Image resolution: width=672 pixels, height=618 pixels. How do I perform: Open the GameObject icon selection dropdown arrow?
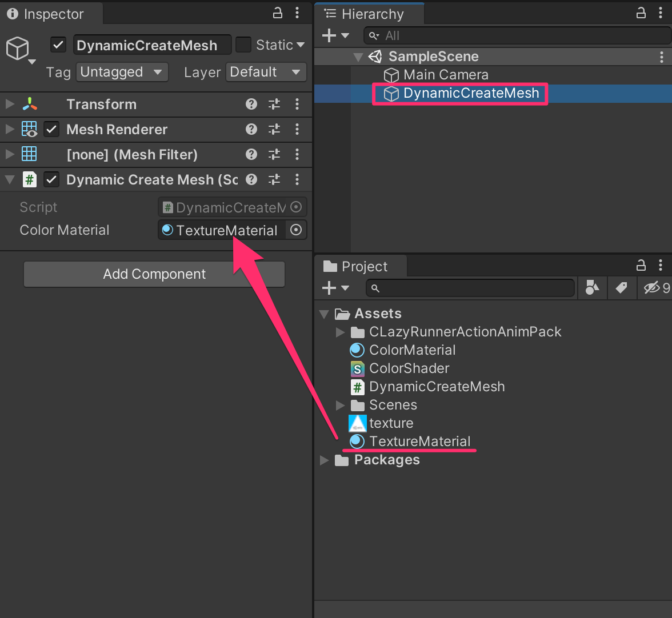tap(32, 62)
